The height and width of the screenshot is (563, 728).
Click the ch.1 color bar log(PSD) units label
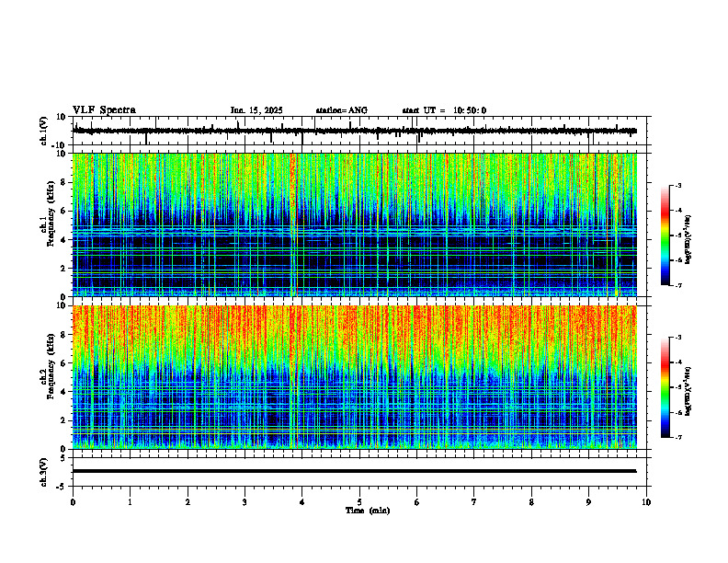pyautogui.click(x=688, y=240)
